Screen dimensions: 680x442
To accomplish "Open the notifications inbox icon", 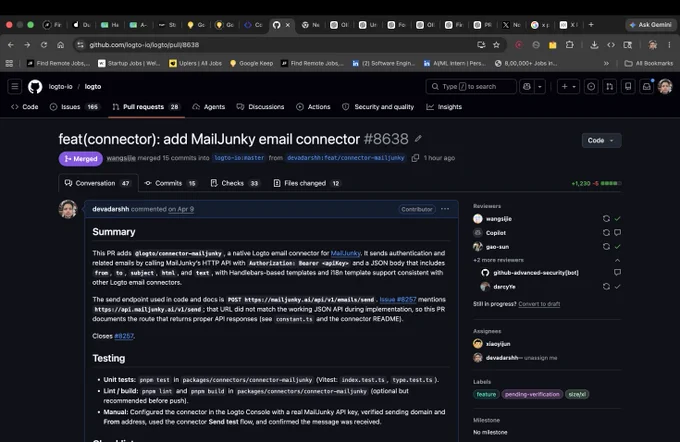I will 647,86.
